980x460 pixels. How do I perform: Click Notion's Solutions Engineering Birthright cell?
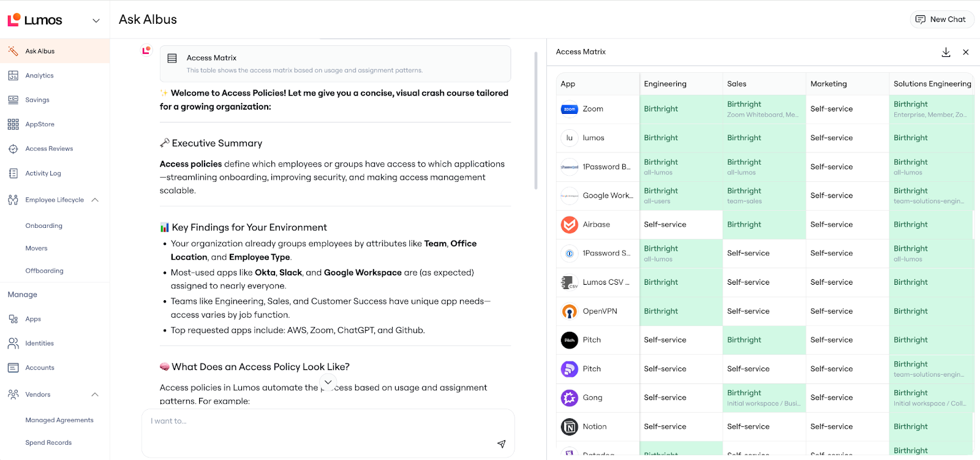pos(932,427)
